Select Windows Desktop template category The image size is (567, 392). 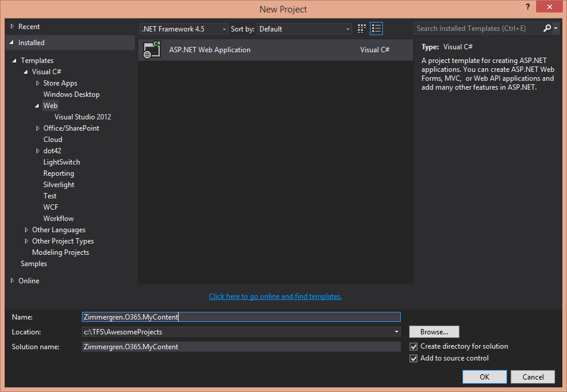coord(71,94)
